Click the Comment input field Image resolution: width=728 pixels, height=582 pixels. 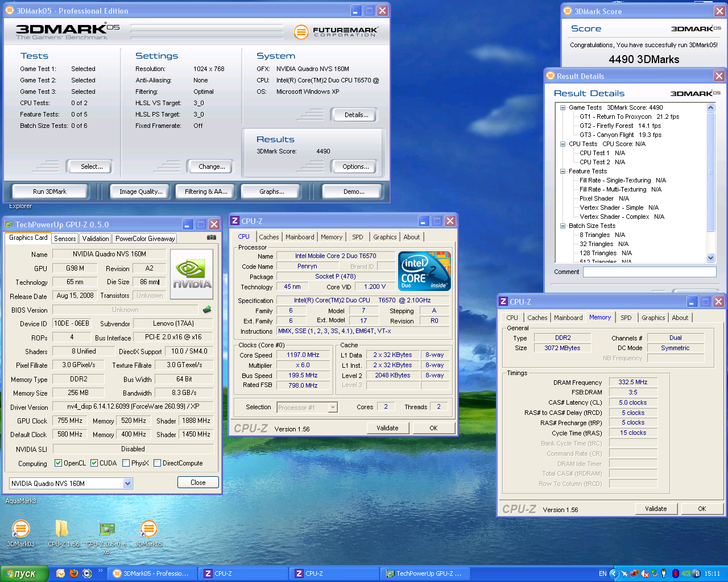click(x=650, y=272)
